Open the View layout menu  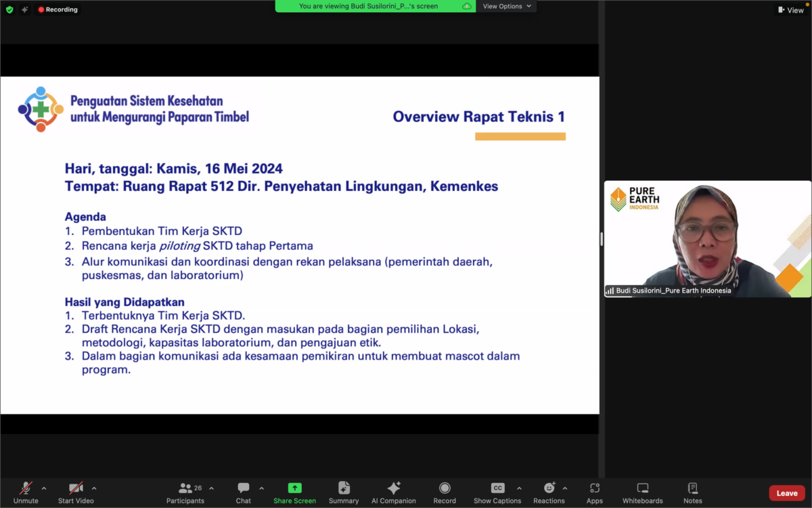click(x=790, y=10)
